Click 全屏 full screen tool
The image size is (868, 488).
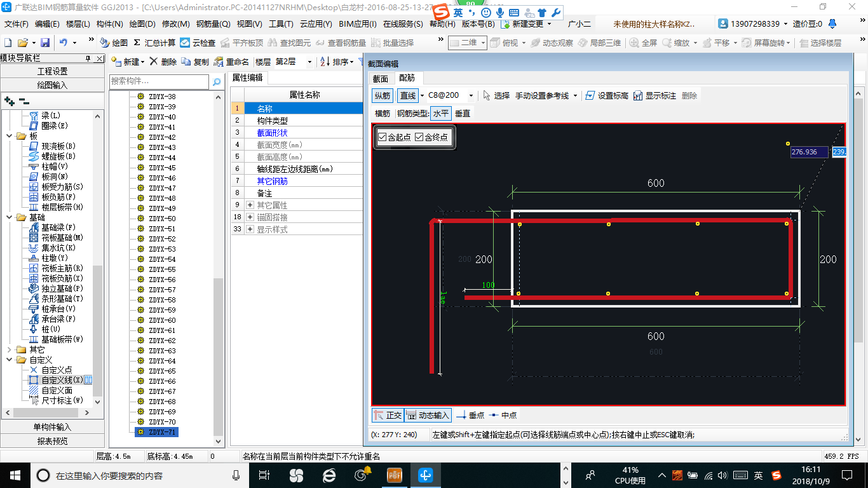[x=644, y=43]
